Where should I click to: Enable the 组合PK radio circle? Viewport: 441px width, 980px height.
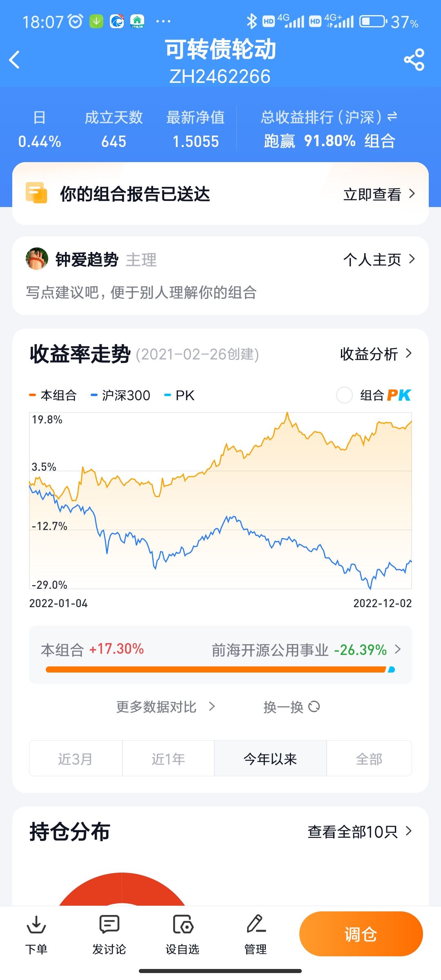pyautogui.click(x=344, y=395)
